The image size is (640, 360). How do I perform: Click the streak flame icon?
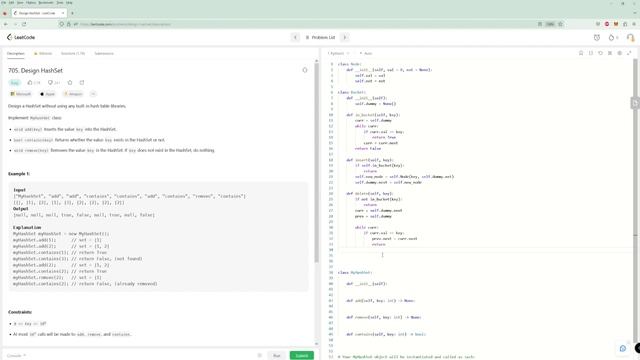coord(611,38)
